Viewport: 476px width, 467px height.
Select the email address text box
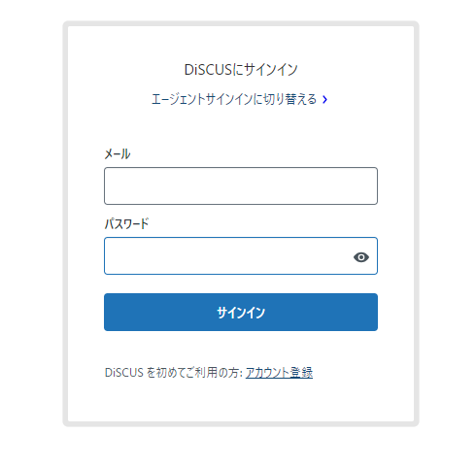click(241, 185)
